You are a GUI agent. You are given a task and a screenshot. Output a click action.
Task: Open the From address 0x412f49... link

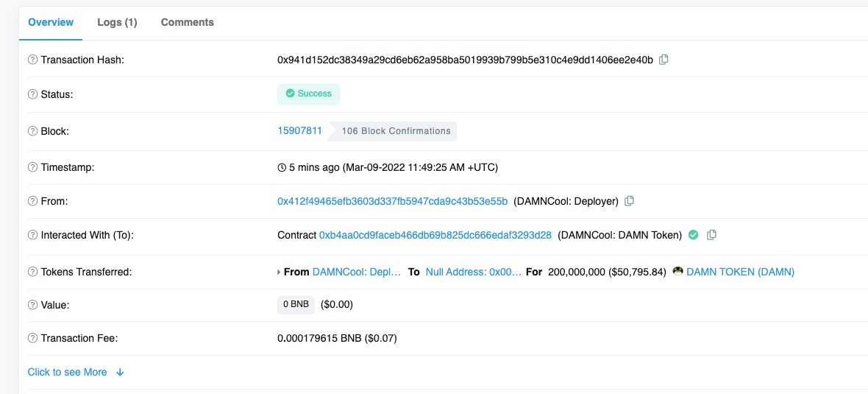point(393,201)
